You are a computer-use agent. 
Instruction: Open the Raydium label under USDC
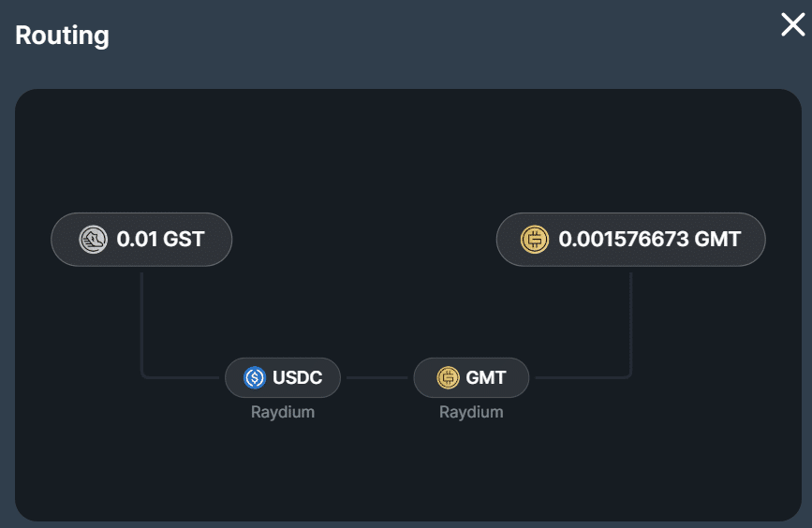(283, 412)
